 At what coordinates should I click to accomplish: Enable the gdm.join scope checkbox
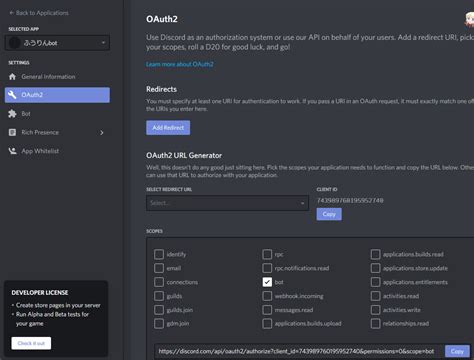click(x=159, y=323)
